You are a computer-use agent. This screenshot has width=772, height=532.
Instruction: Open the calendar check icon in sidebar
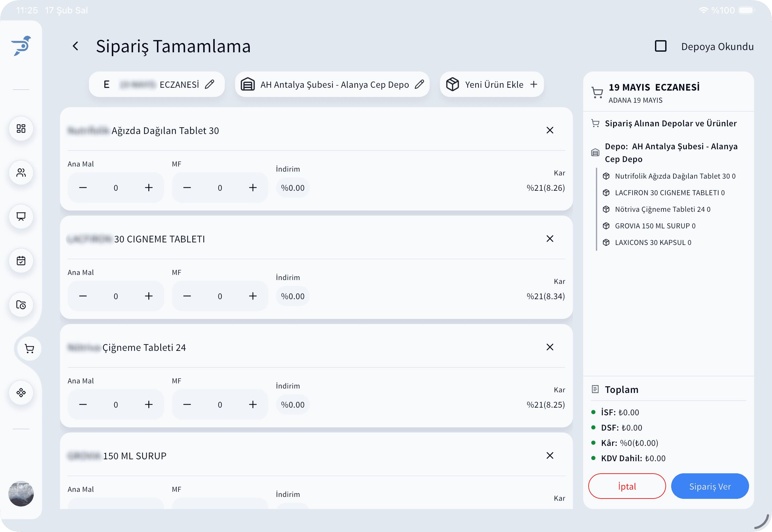[x=21, y=261]
